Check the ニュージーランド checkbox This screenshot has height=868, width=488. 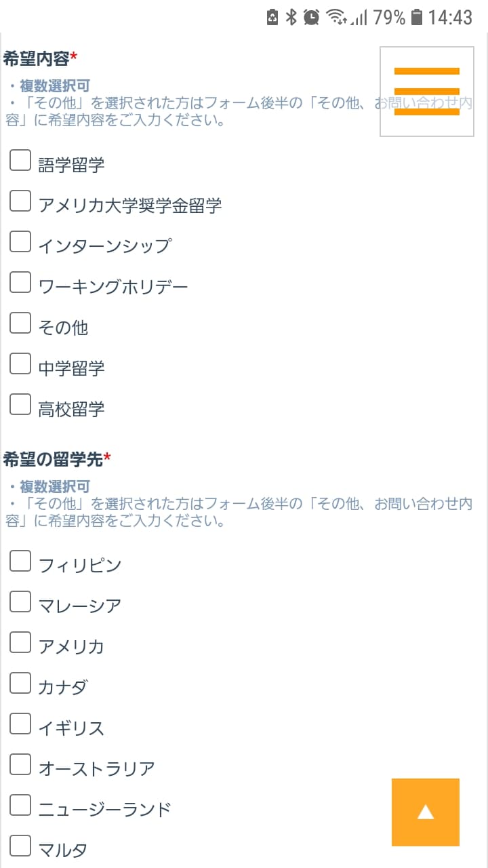point(20,805)
